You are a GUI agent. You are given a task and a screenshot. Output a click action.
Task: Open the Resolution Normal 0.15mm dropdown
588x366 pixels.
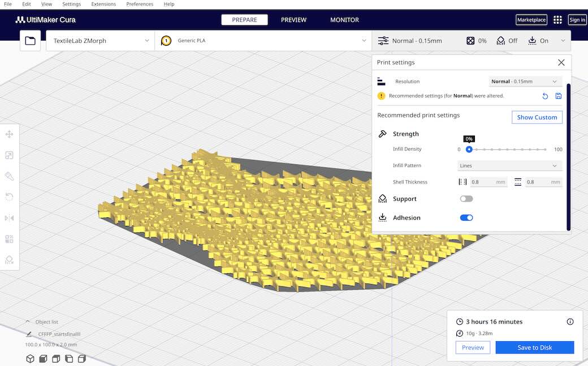[525, 81]
